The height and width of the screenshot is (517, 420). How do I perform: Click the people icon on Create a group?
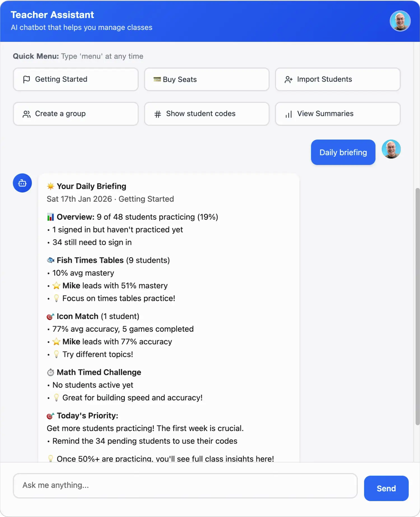coord(27,114)
